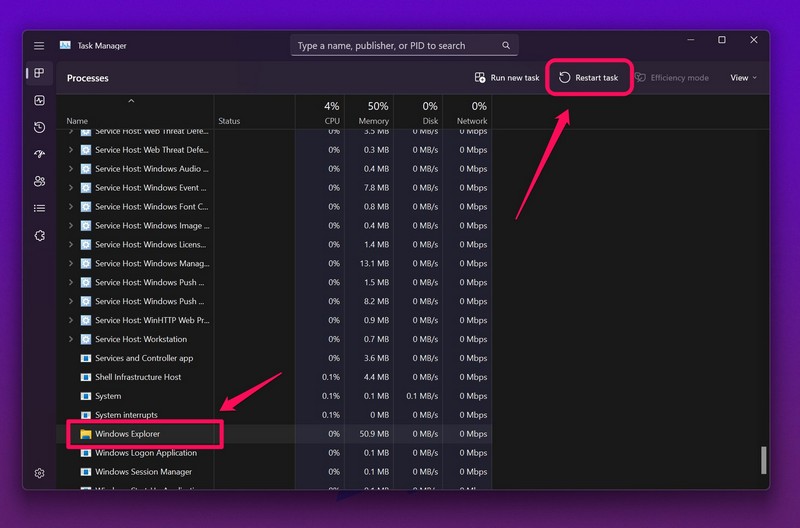Open the Startup apps sidebar icon
The width and height of the screenshot is (800, 528).
tap(39, 155)
